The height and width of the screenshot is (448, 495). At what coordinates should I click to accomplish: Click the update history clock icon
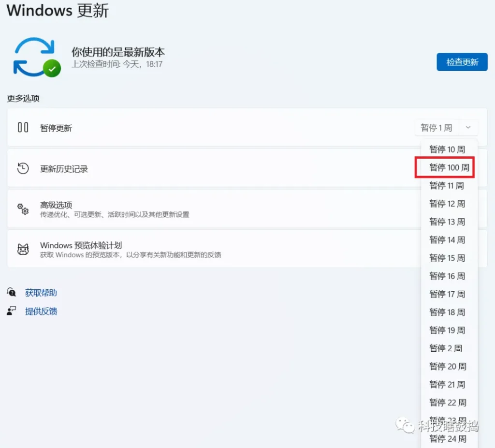[x=23, y=168]
